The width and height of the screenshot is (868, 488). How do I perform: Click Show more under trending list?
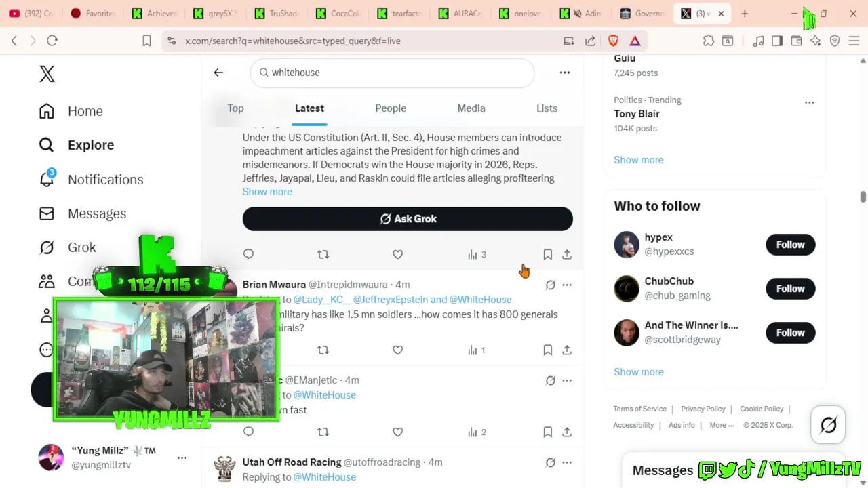point(638,160)
